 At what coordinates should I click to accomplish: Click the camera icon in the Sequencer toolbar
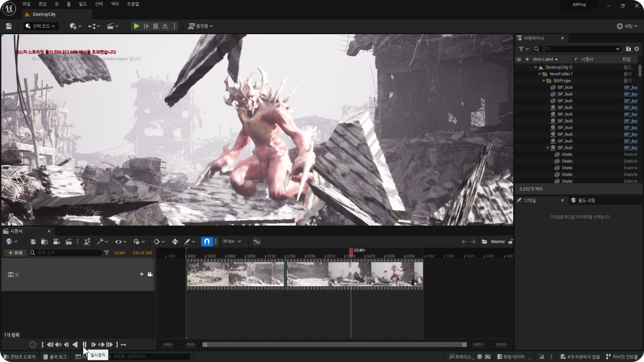(56, 242)
